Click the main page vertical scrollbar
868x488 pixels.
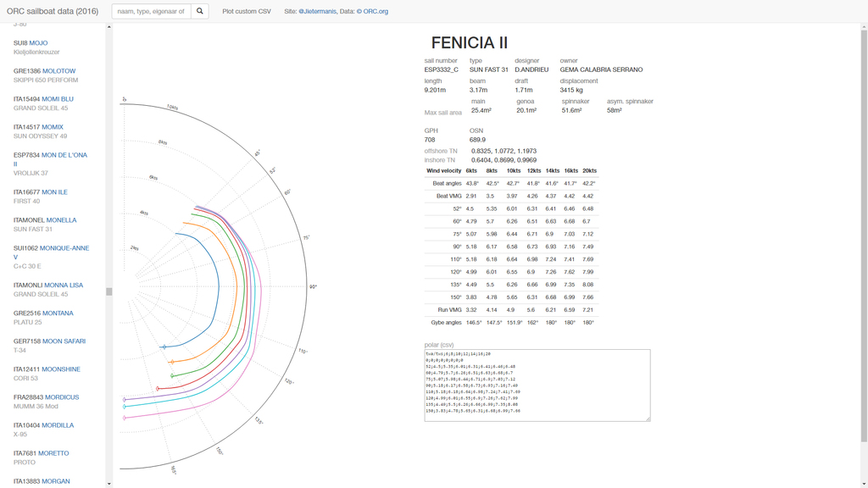tap(864, 236)
